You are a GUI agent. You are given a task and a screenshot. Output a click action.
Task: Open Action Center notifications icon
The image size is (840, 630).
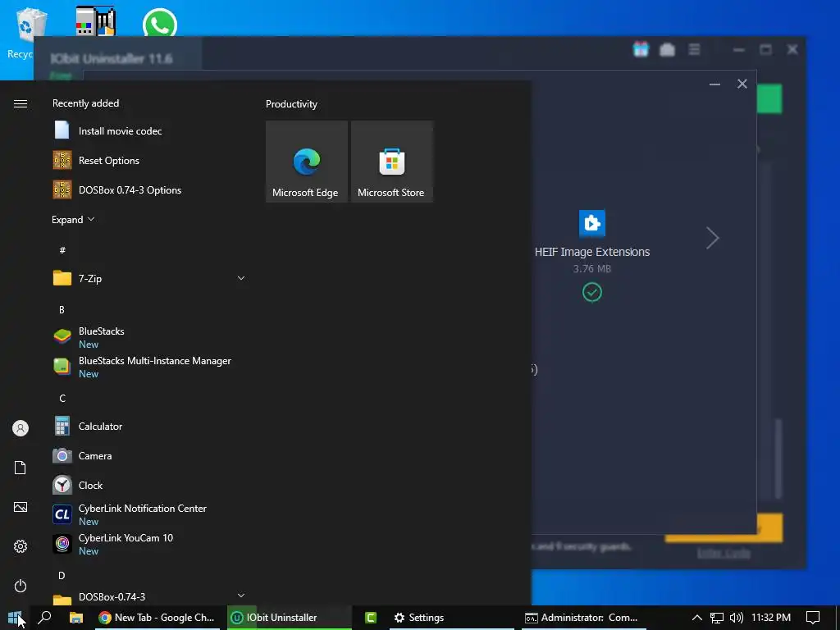click(813, 618)
